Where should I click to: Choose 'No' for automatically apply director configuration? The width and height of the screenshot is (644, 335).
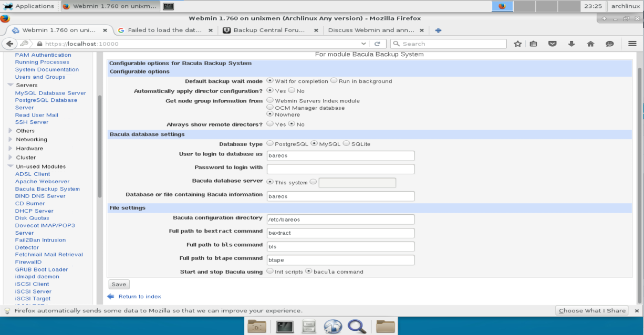coord(292,90)
